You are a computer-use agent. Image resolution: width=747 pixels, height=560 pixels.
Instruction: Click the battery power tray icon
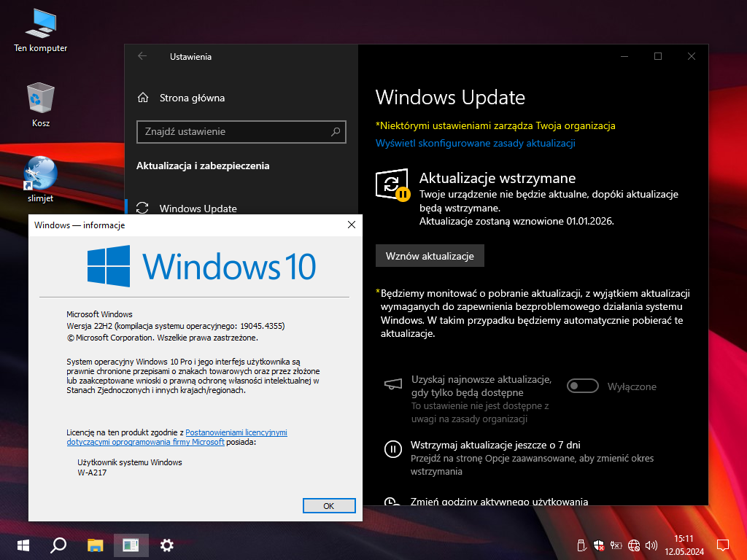(616, 545)
